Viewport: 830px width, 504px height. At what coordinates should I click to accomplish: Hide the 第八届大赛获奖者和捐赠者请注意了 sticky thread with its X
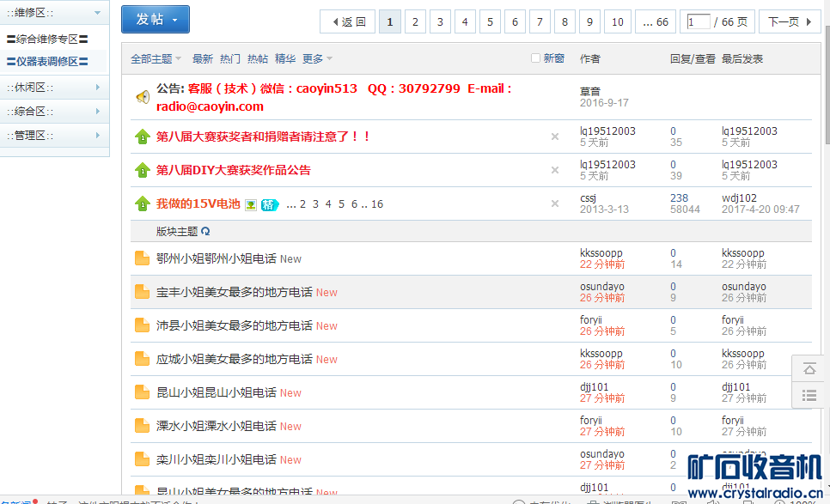click(x=555, y=137)
